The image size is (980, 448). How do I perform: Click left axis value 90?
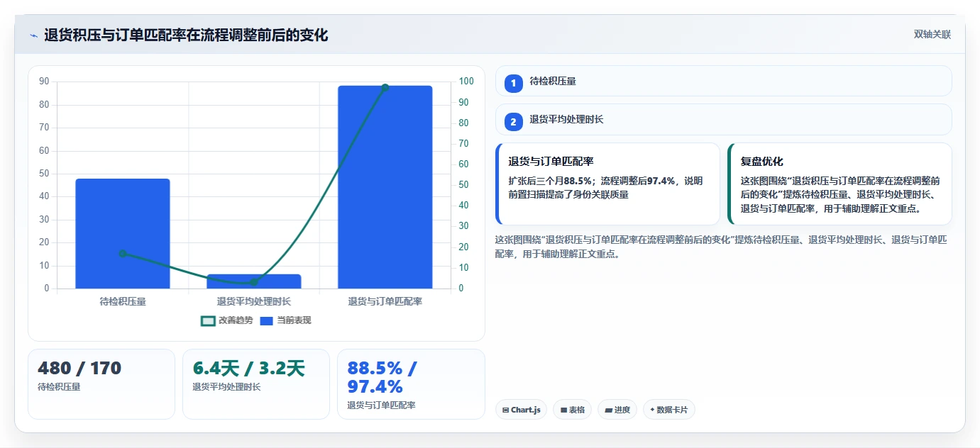[x=44, y=82]
